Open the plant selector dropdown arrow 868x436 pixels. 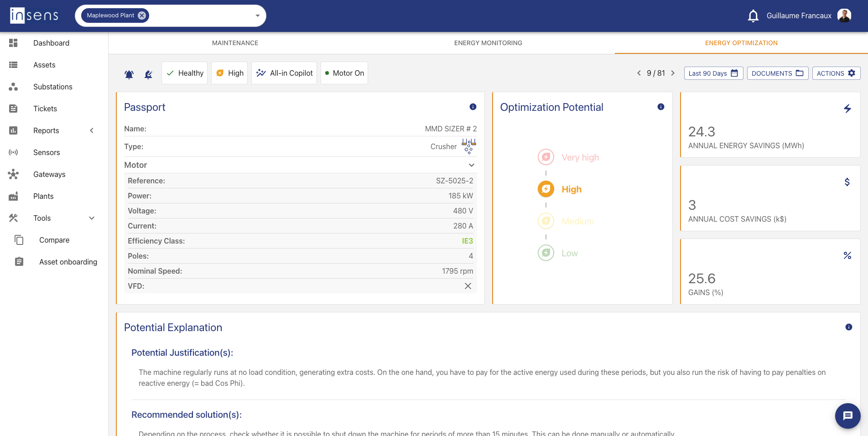coord(258,16)
